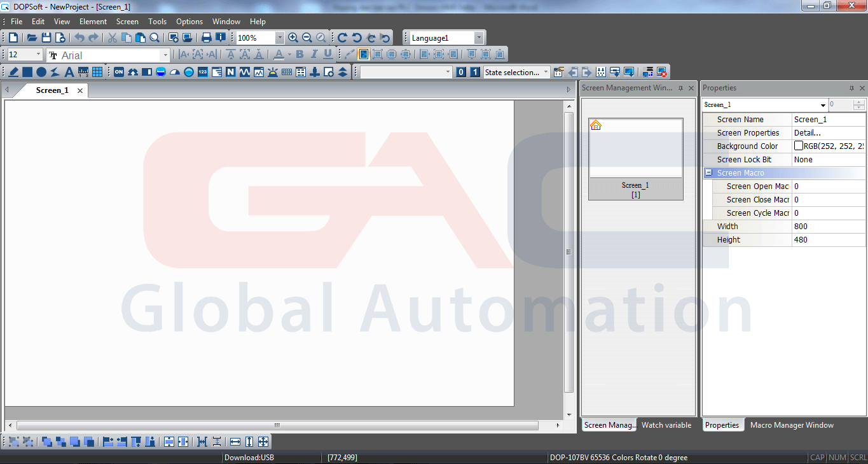The image size is (868, 464).
Task: Switch to the Macro Manager Window tab
Action: coord(792,425)
